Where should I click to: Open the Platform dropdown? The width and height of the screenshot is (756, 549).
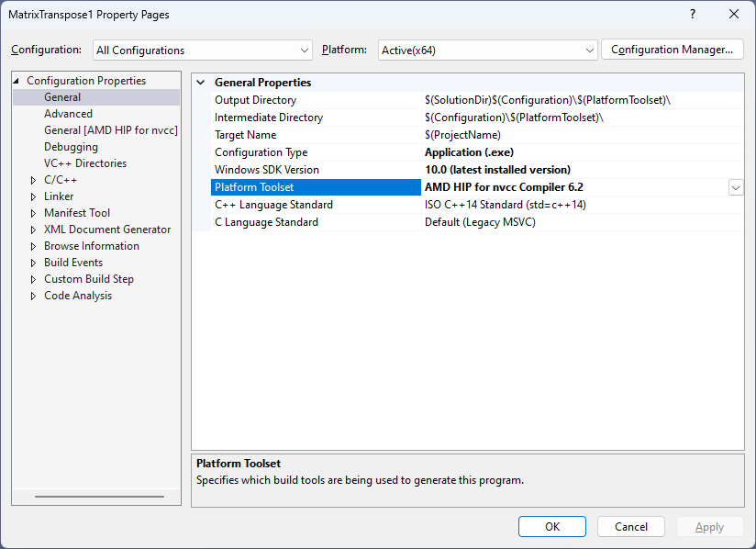click(x=487, y=50)
